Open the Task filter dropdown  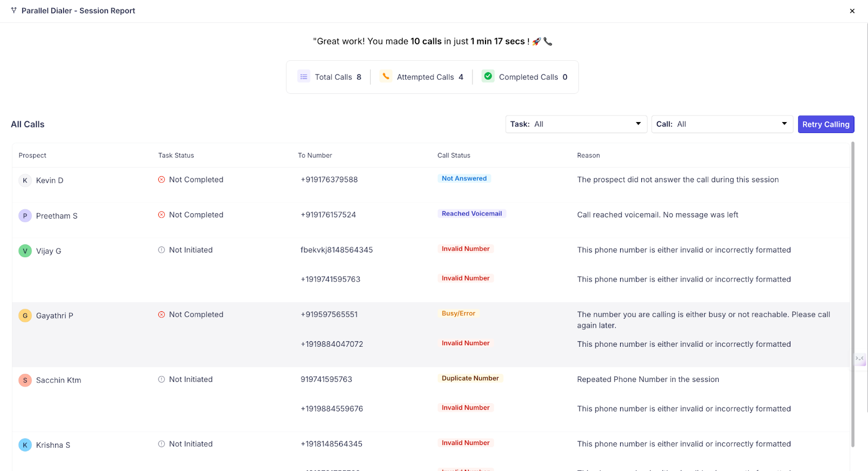click(576, 124)
